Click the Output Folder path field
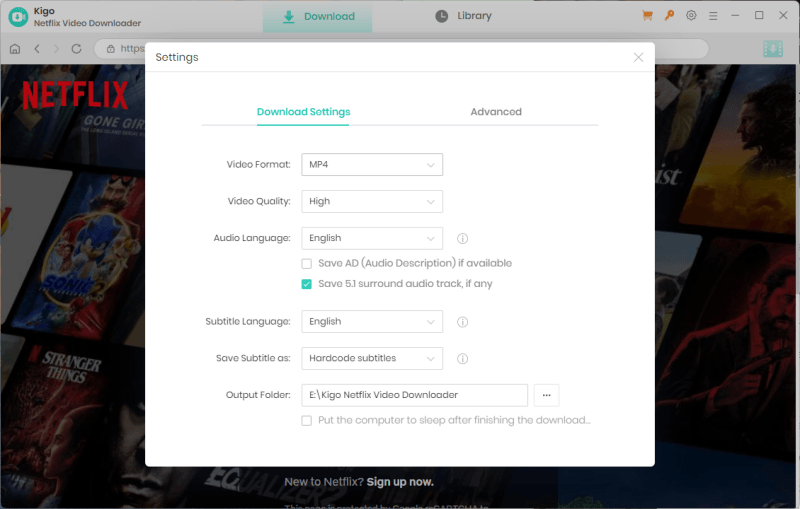This screenshot has height=509, width=800. (414, 395)
